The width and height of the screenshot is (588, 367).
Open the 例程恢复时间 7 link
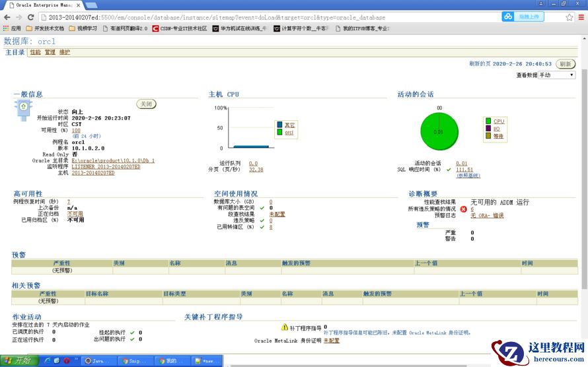point(69,201)
